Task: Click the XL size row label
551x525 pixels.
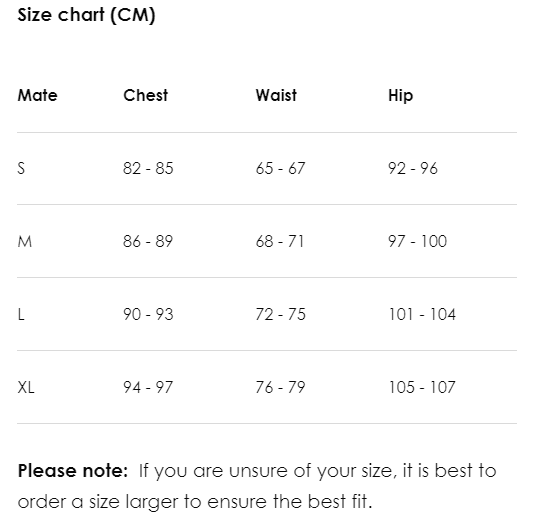Action: pos(26,388)
